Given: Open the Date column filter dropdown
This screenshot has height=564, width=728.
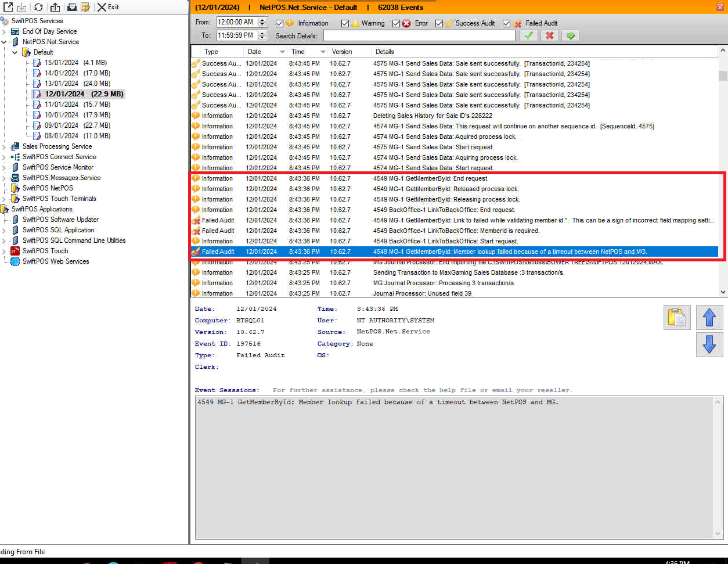Looking at the screenshot, I should [x=283, y=52].
